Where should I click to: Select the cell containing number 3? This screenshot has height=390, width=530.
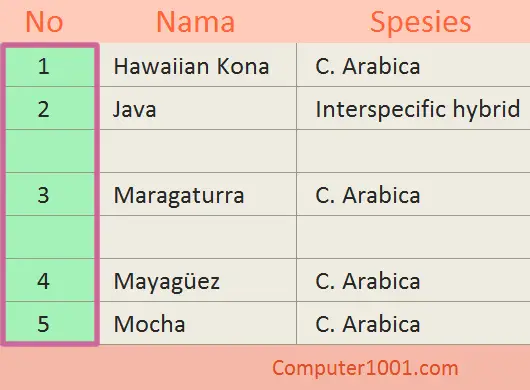pos(50,194)
